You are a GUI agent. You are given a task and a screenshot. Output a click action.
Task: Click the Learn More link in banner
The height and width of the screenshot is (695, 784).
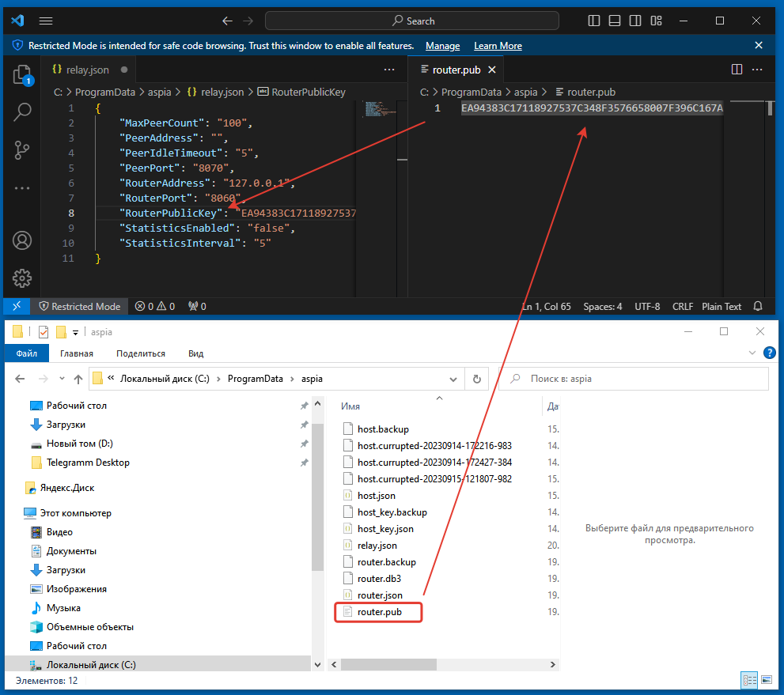[498, 46]
